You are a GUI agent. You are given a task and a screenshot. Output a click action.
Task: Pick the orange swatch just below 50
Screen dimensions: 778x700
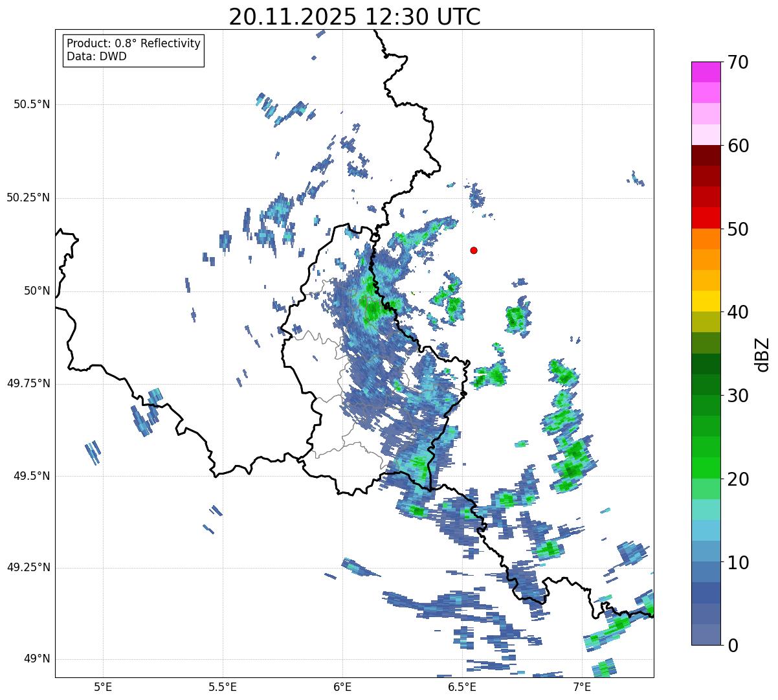[706, 239]
